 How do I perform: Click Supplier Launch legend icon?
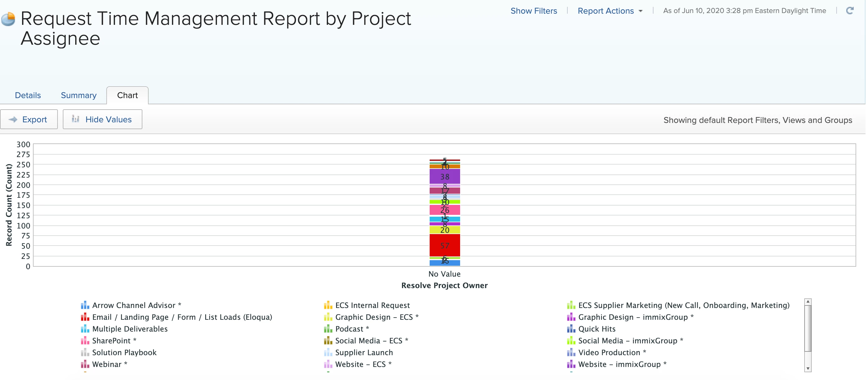328,352
